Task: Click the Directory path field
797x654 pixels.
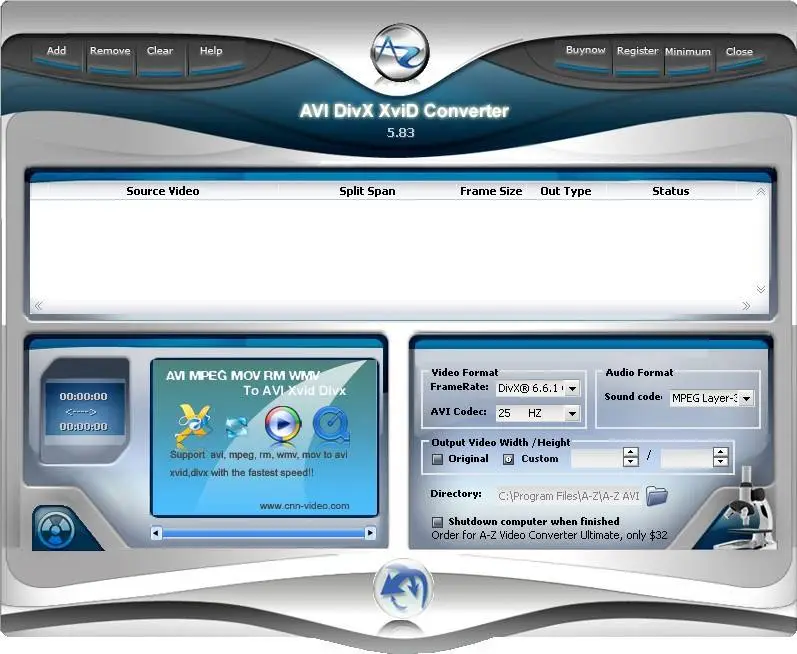Action: (568, 496)
